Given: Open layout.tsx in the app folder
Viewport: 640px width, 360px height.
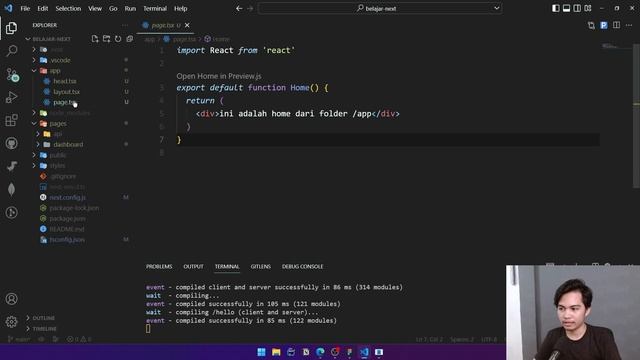Looking at the screenshot, I should [66, 92].
